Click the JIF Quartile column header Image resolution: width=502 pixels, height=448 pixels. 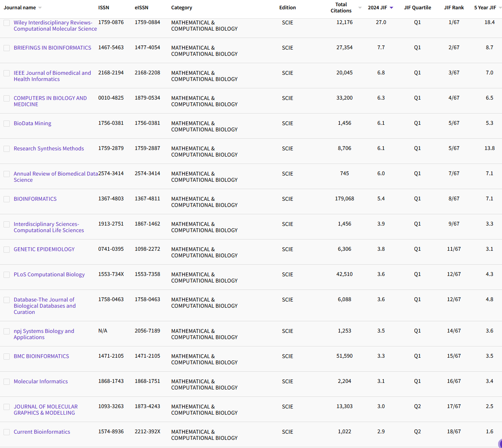point(417,8)
